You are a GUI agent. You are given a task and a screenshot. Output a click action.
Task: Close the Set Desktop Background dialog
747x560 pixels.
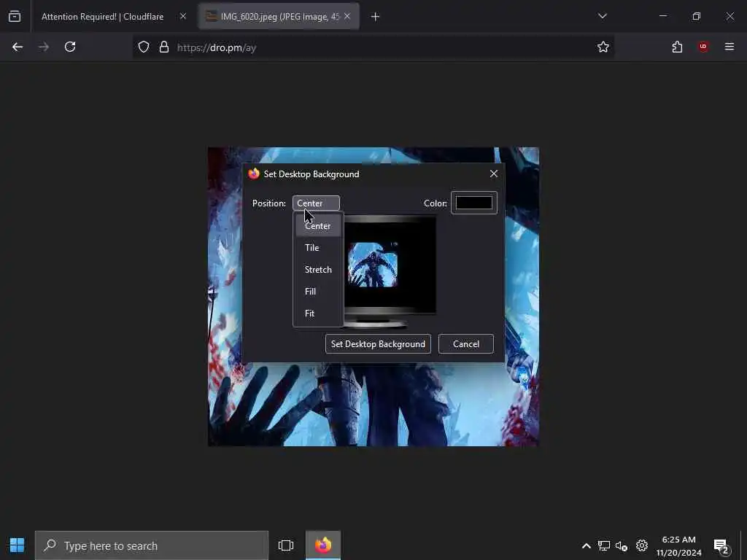(x=494, y=174)
